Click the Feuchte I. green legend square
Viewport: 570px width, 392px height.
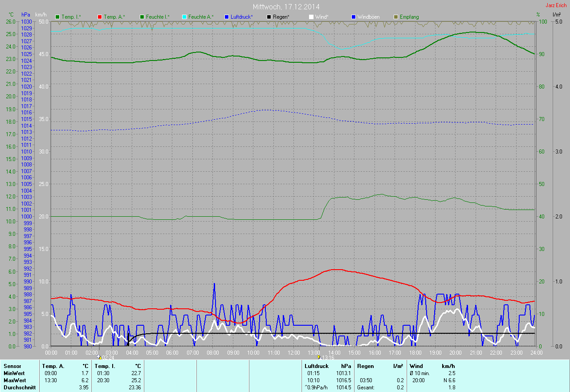point(142,17)
